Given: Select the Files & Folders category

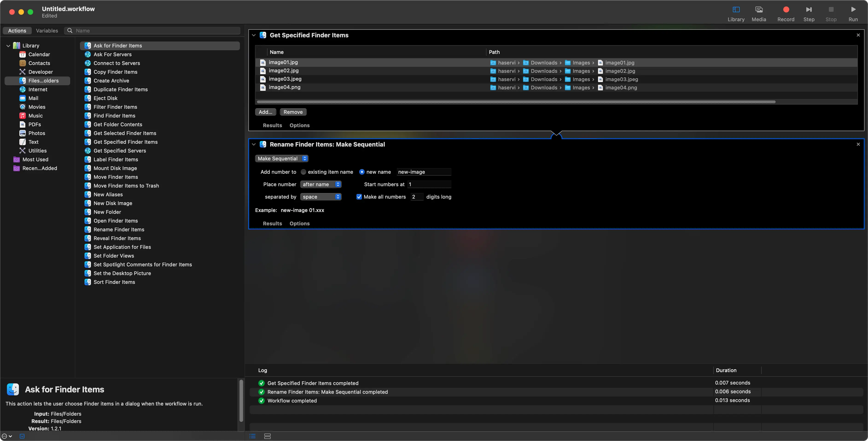Looking at the screenshot, I should coord(37,81).
